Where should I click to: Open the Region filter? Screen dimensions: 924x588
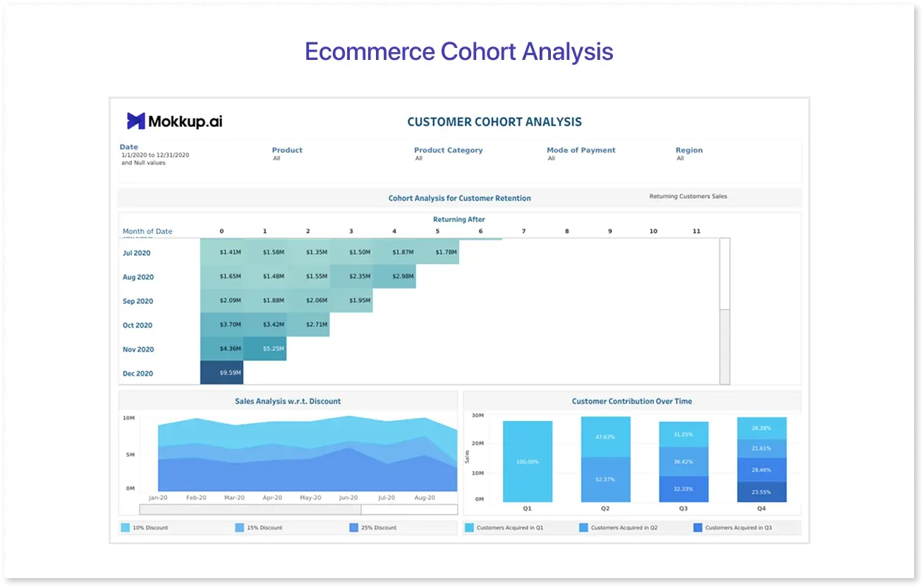pos(688,154)
